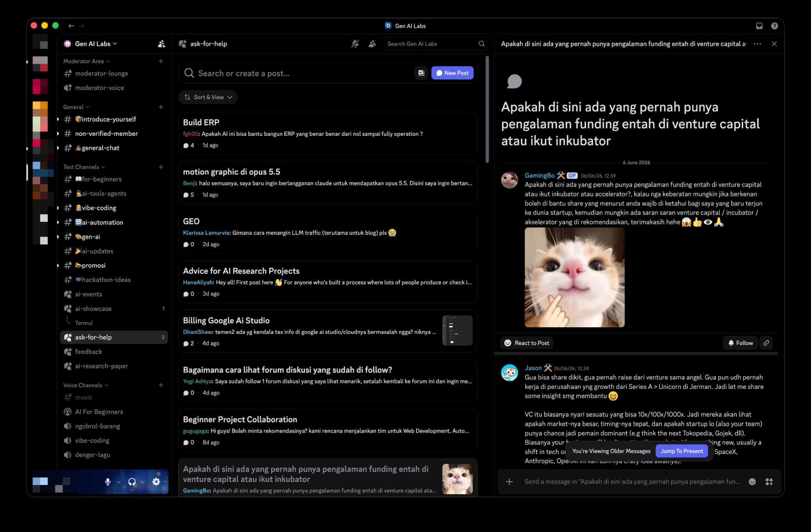
Task: Show member list icon in ask-for-help header
Action: coord(372,44)
